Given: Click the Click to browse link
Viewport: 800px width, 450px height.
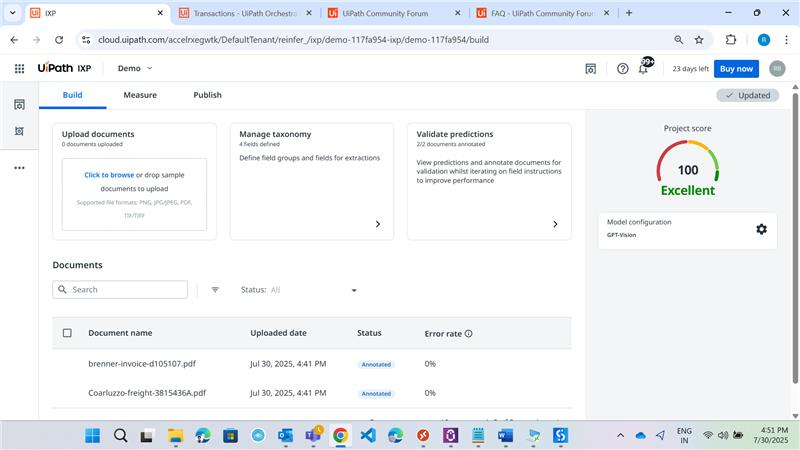Looking at the screenshot, I should [109, 174].
